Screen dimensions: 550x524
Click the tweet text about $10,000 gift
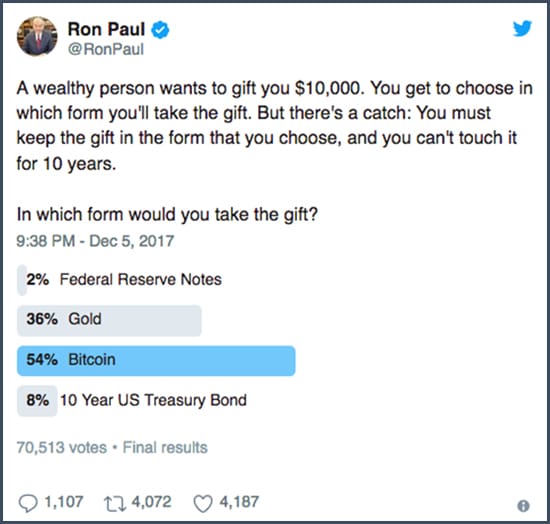click(274, 126)
